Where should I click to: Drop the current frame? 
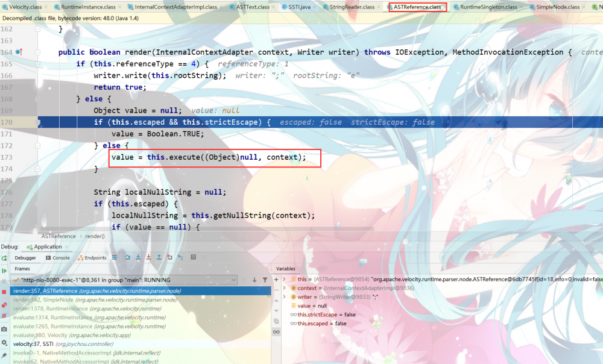click(169, 257)
